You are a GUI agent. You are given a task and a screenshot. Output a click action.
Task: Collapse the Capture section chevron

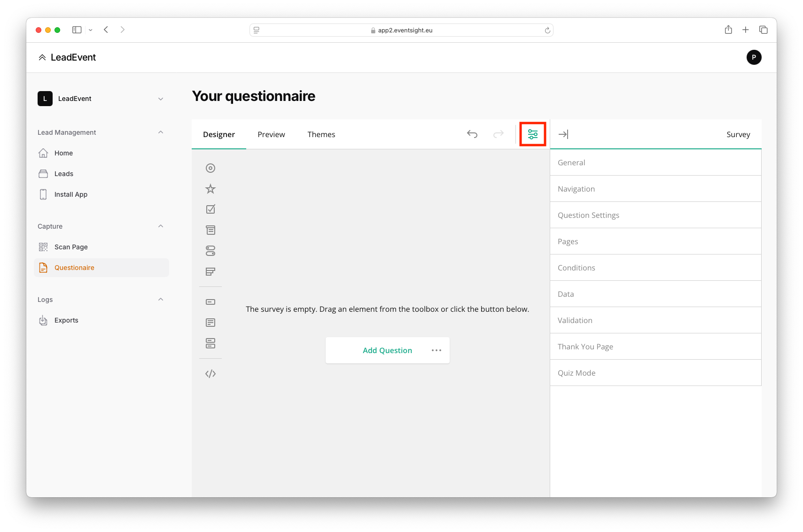tap(161, 226)
